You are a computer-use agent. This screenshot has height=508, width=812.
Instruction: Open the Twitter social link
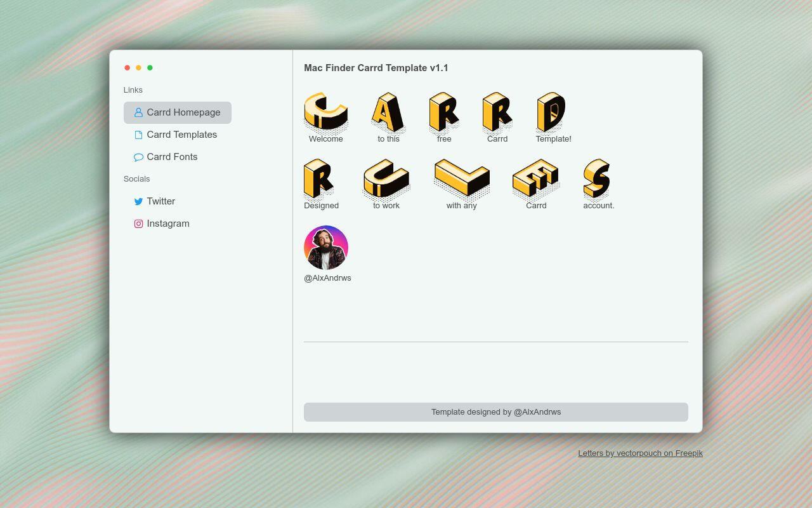click(x=160, y=201)
